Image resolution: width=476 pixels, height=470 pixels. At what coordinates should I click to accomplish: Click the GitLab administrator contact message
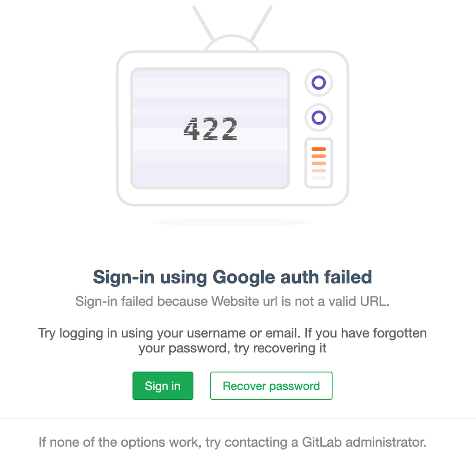coord(233,442)
